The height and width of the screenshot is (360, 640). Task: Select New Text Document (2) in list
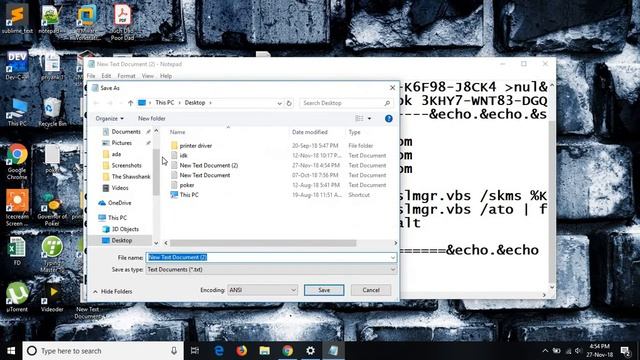point(209,165)
